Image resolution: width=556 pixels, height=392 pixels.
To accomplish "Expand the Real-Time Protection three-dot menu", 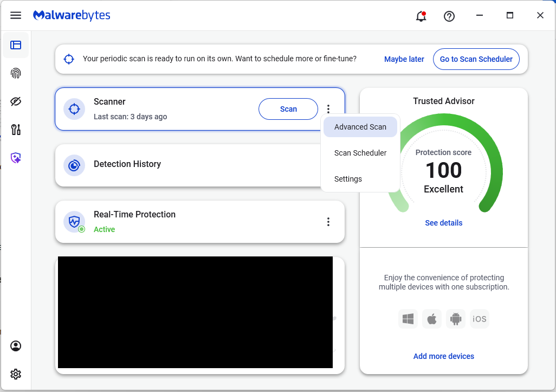I will coord(328,222).
